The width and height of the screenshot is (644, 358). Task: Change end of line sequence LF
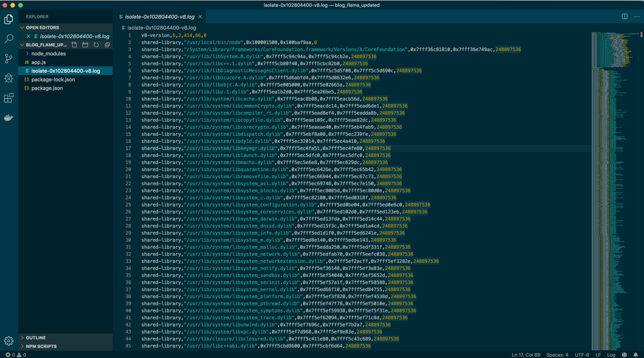point(598,355)
